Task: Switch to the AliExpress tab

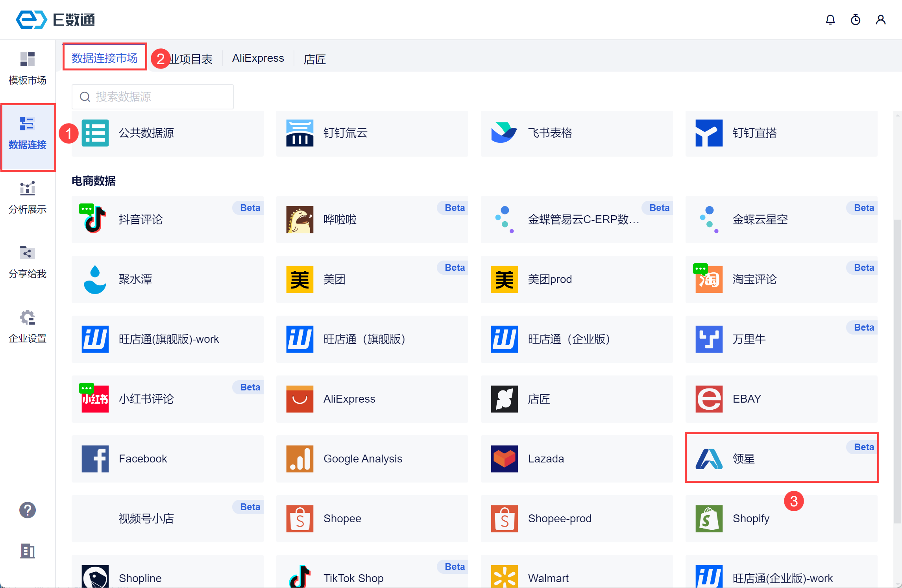Action: [258, 58]
